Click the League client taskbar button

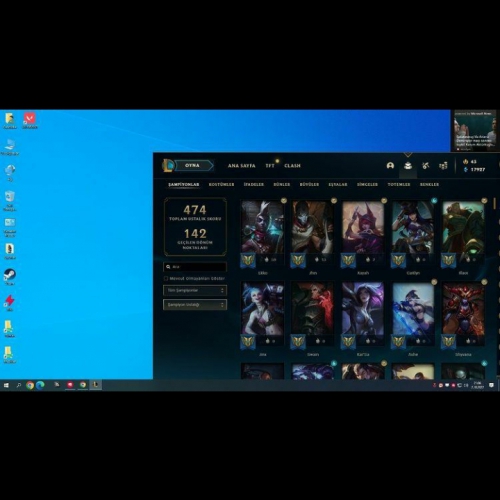pyautogui.click(x=95, y=385)
